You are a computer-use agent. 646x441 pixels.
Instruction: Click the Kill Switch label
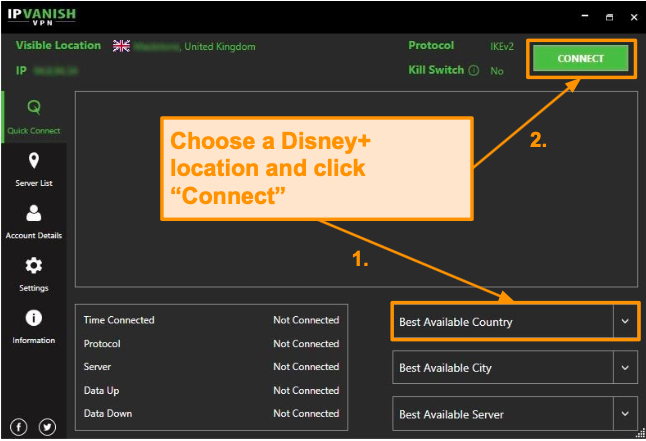pos(436,70)
